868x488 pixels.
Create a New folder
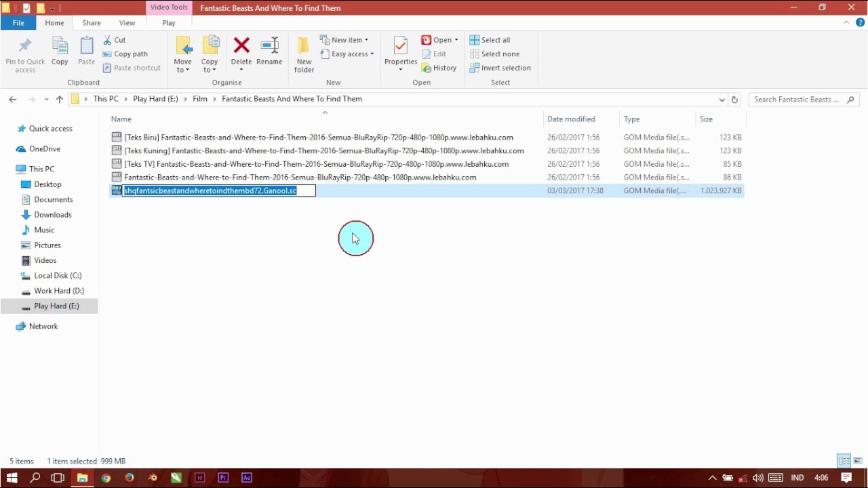(x=304, y=54)
